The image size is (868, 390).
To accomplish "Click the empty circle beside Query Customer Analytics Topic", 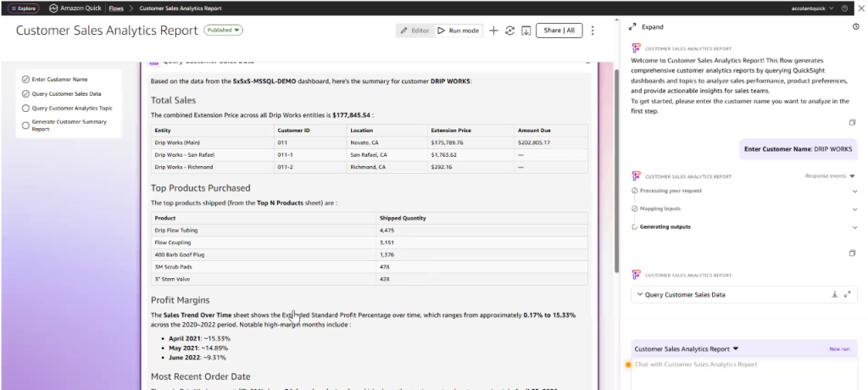I will click(25, 108).
